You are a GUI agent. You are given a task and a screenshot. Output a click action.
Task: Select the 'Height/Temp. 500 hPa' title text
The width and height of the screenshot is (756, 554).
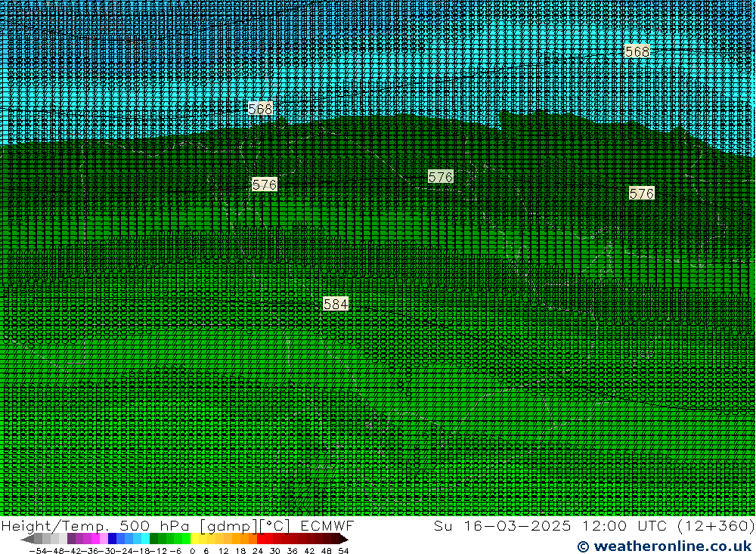click(95, 525)
